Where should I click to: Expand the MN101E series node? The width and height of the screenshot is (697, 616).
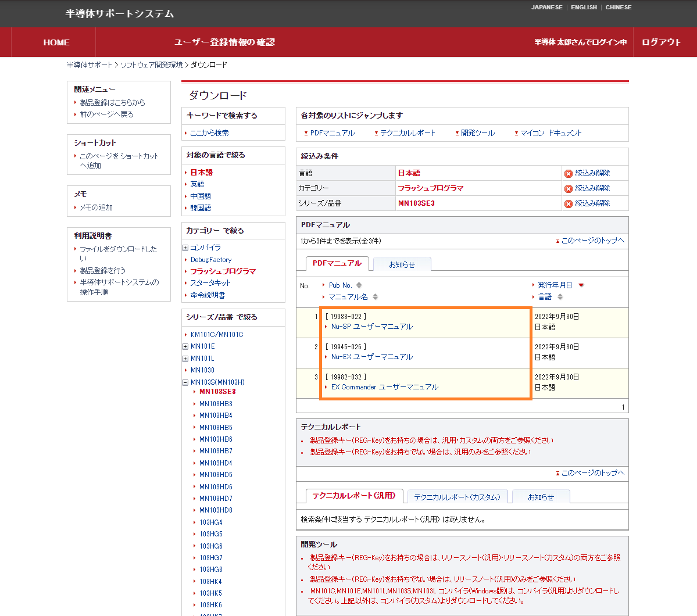click(x=185, y=347)
